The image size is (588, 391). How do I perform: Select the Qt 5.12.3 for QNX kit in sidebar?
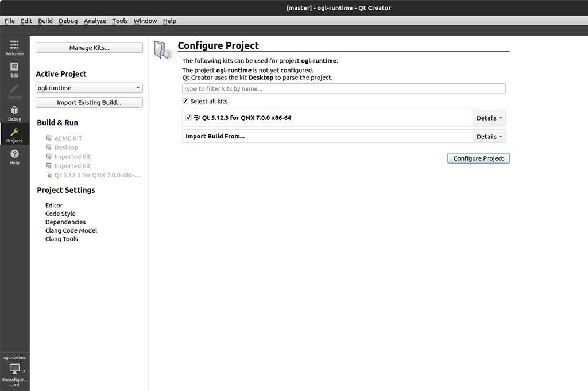coord(96,175)
